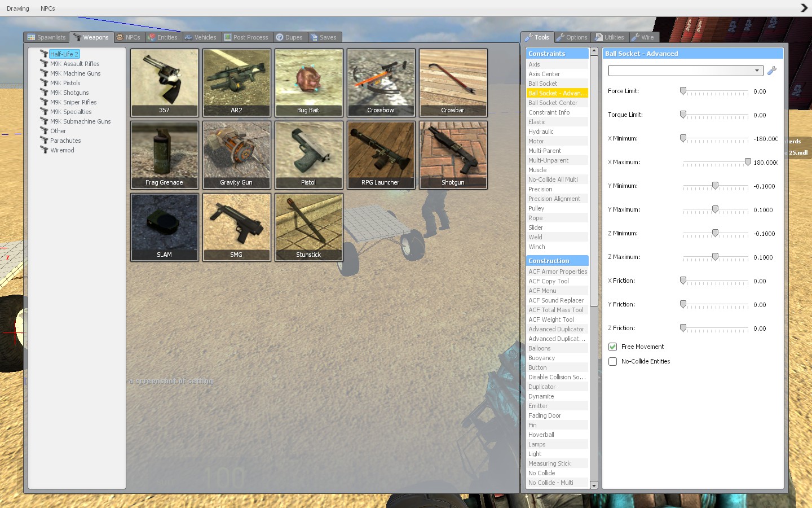Open the Utilities tab
Screen dimensions: 812x508
610,37
